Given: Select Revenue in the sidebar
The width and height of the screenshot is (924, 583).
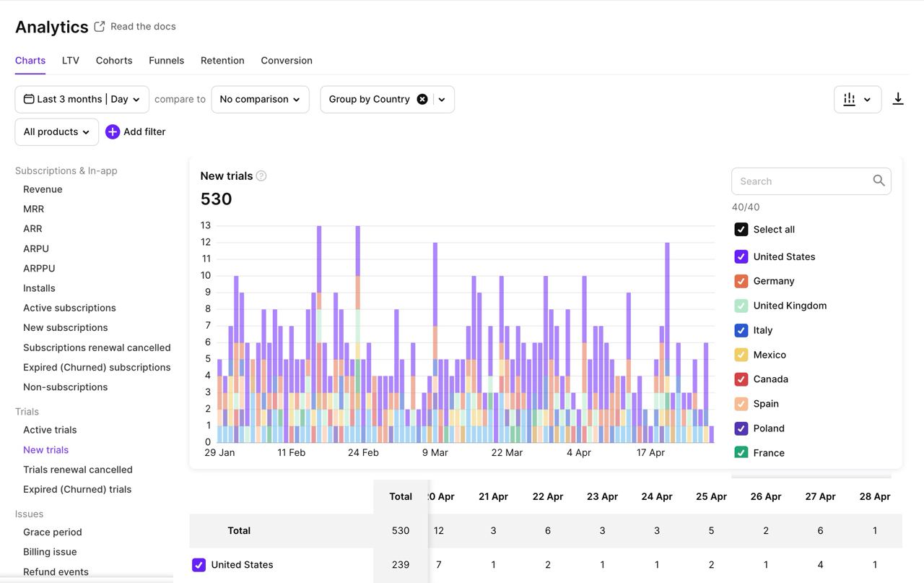Looking at the screenshot, I should pos(43,189).
